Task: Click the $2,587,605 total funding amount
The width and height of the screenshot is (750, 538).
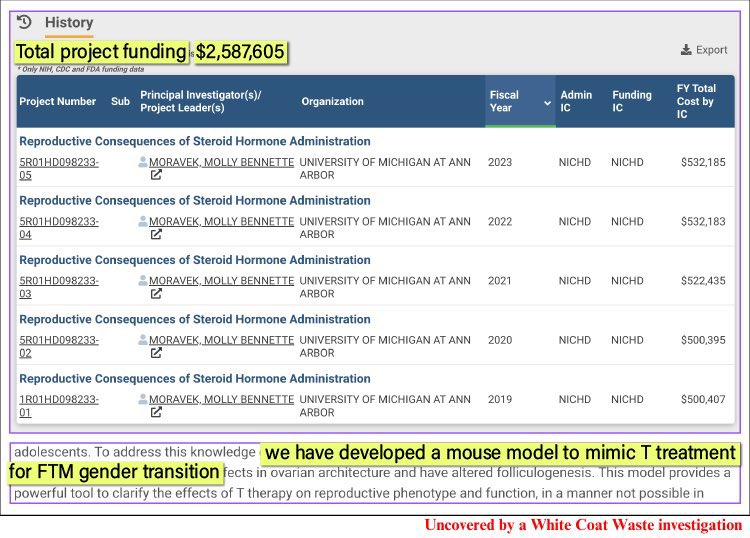Action: pos(240,52)
